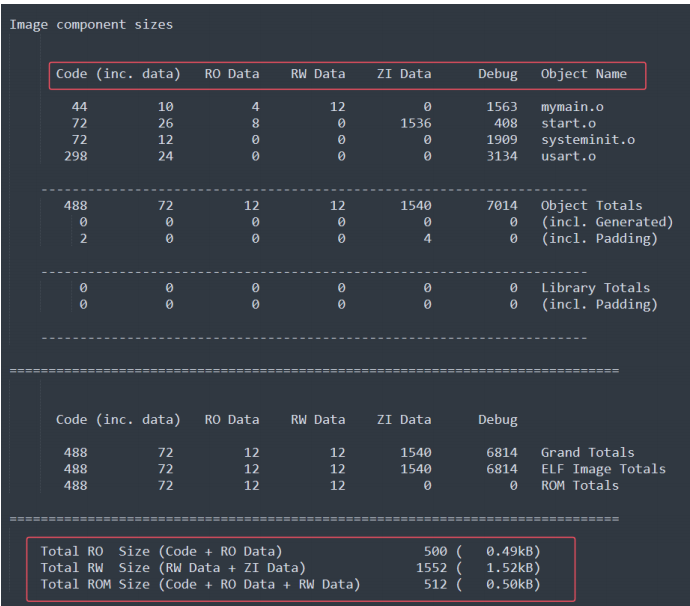Select the 'ELF Image Totals' label
Image resolution: width=690 pixels, height=606 pixels.
(603, 469)
